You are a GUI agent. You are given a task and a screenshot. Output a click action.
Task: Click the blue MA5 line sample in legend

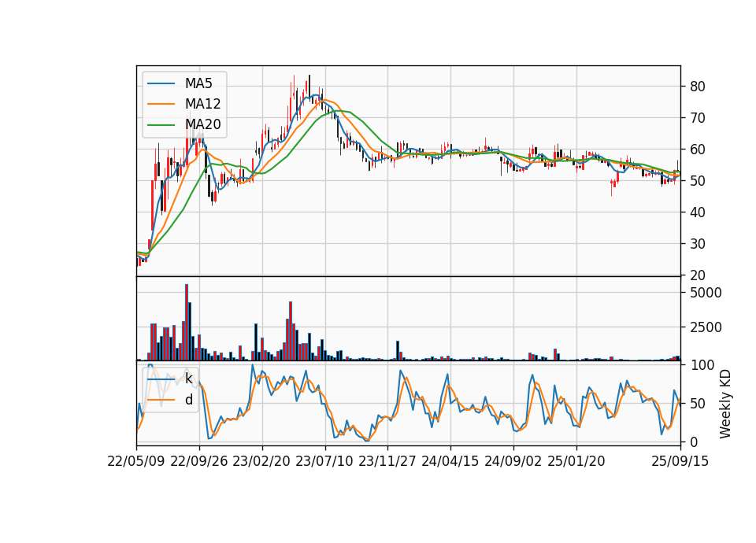coord(161,83)
